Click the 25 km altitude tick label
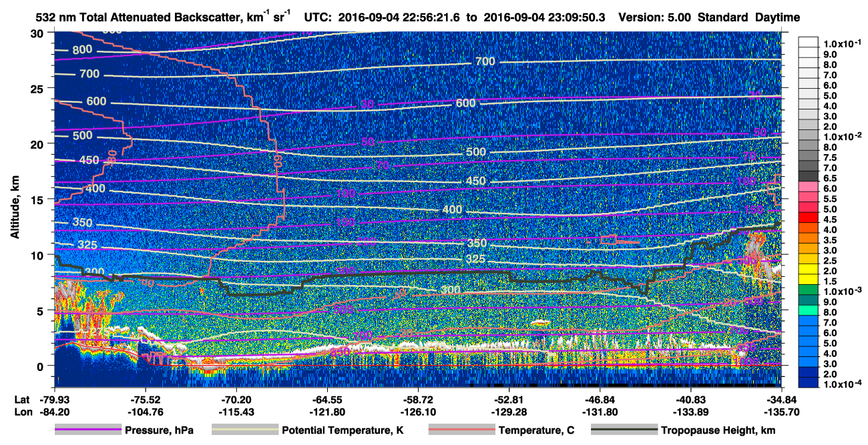 pos(38,89)
